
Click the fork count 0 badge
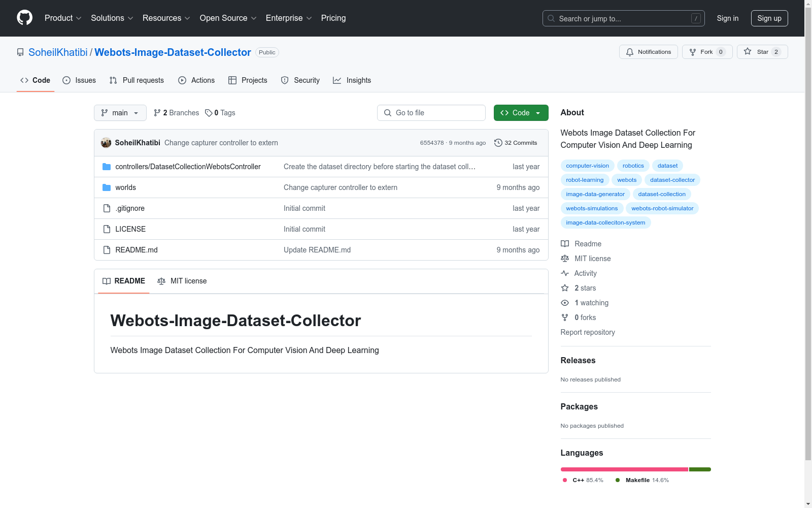pyautogui.click(x=721, y=52)
